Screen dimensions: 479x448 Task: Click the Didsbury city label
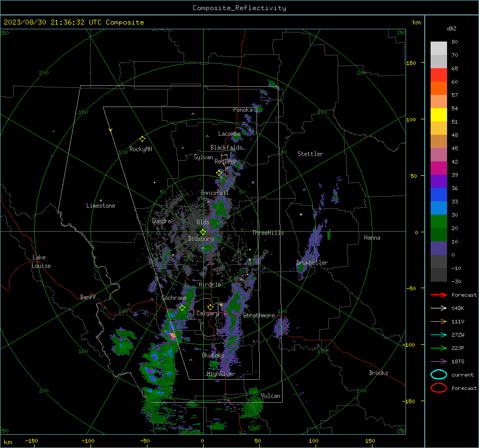click(201, 239)
